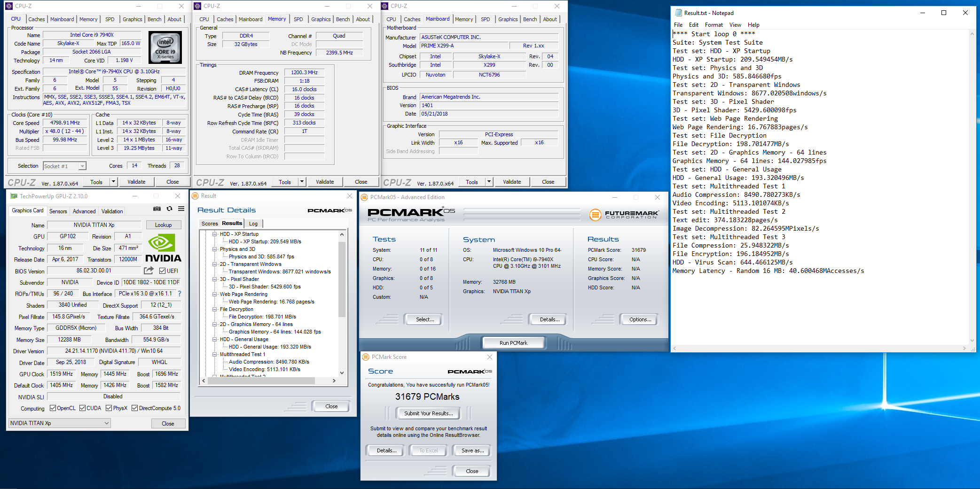This screenshot has width=980, height=489.
Task: Click the Result tree scroll-left arrow
Action: click(x=204, y=381)
